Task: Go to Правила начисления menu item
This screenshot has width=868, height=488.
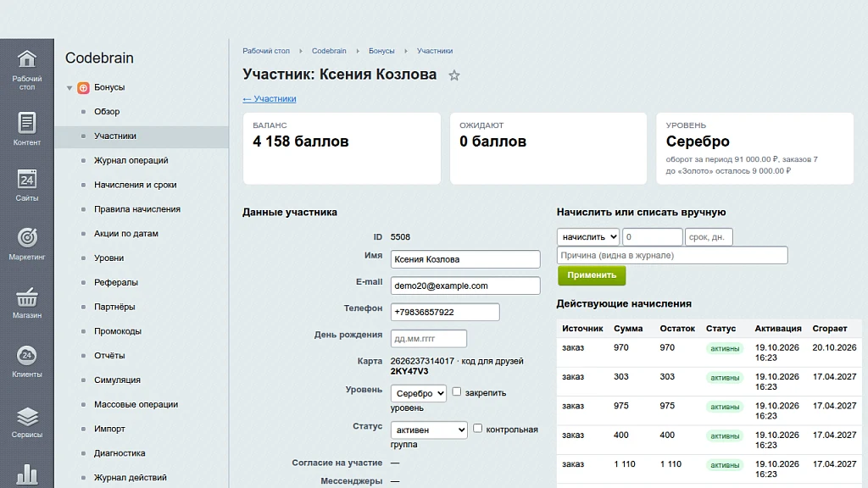Action: pos(137,209)
